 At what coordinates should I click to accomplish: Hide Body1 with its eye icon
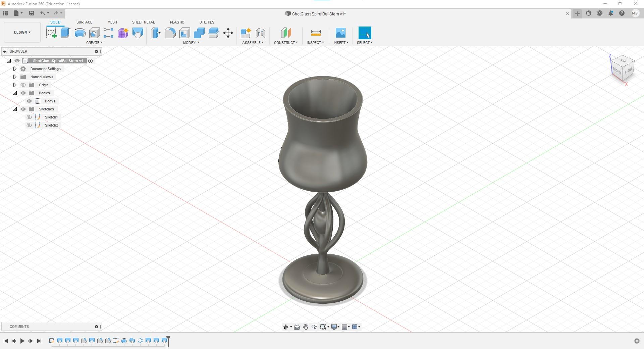(29, 101)
